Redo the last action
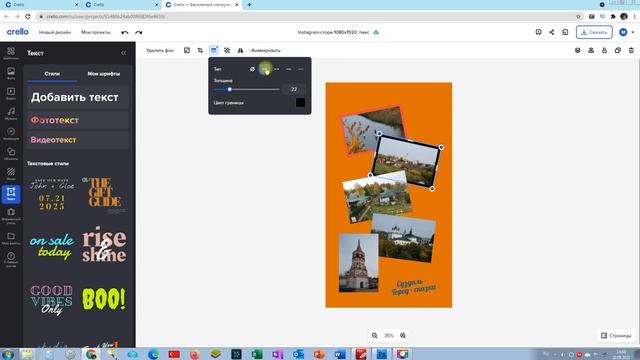Viewport: 640px width, 360px height. click(139, 32)
